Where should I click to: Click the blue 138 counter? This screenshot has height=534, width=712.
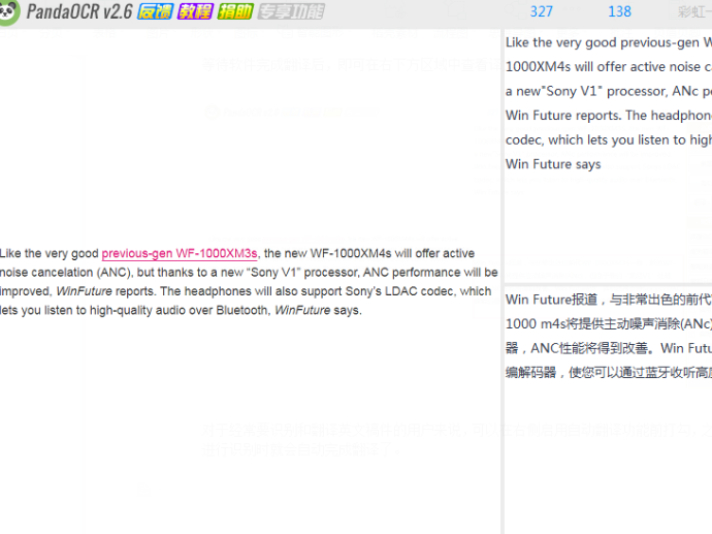point(619,11)
